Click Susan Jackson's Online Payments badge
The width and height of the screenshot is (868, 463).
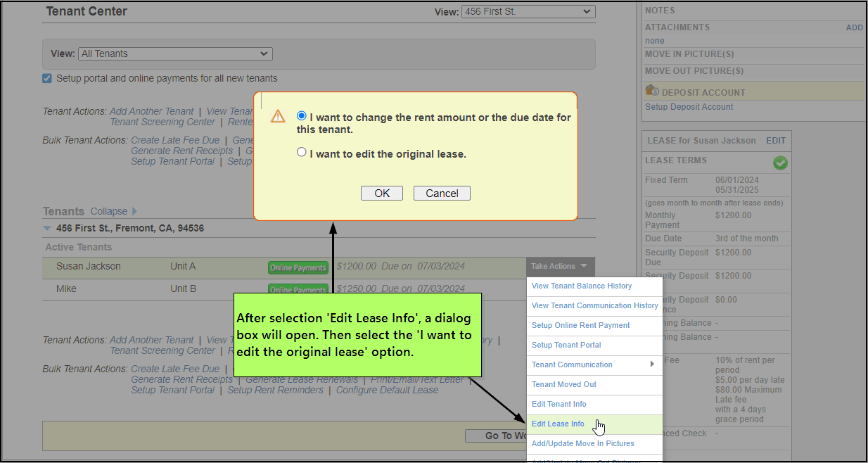[x=298, y=267]
